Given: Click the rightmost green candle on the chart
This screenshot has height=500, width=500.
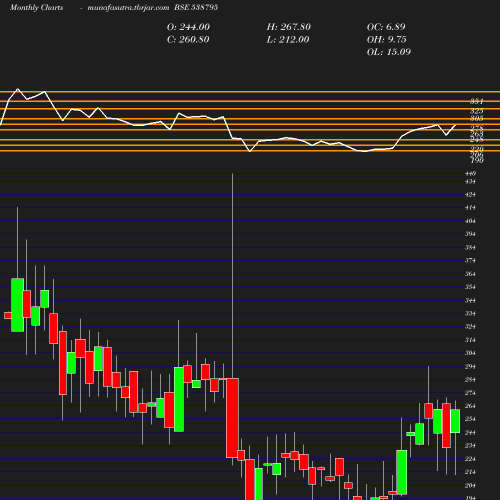Looking at the screenshot, I should pyautogui.click(x=455, y=421).
